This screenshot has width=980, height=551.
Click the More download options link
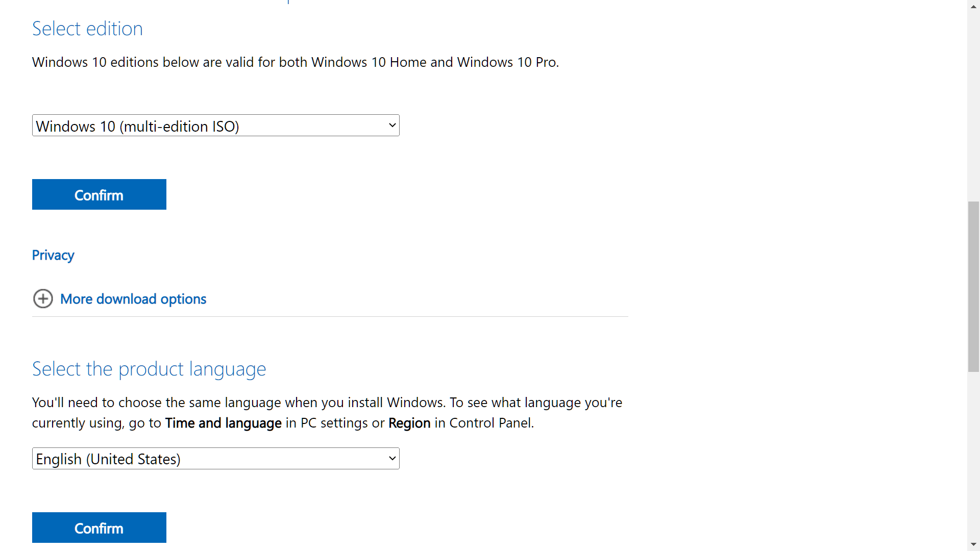(133, 299)
